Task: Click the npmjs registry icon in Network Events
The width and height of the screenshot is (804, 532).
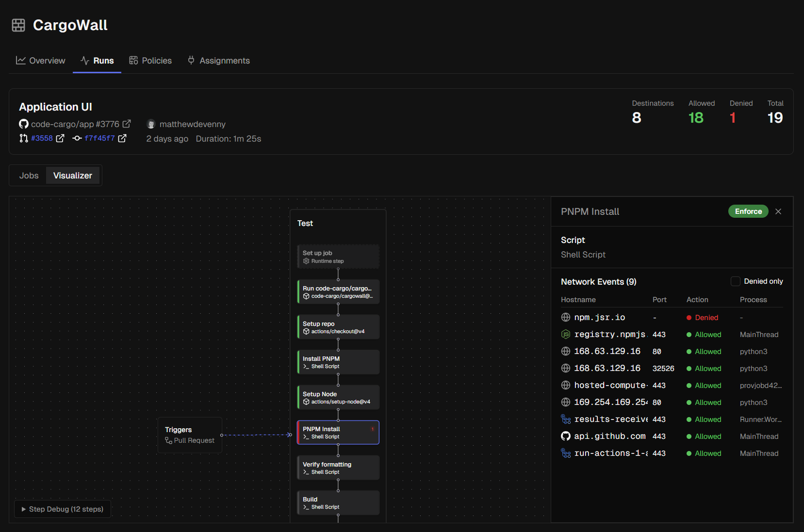Action: 565,334
